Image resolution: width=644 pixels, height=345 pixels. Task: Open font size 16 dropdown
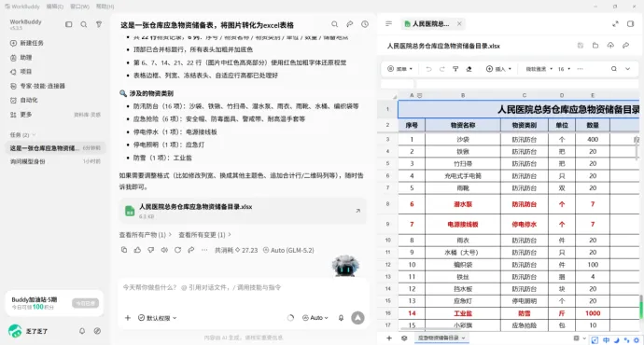click(x=564, y=69)
